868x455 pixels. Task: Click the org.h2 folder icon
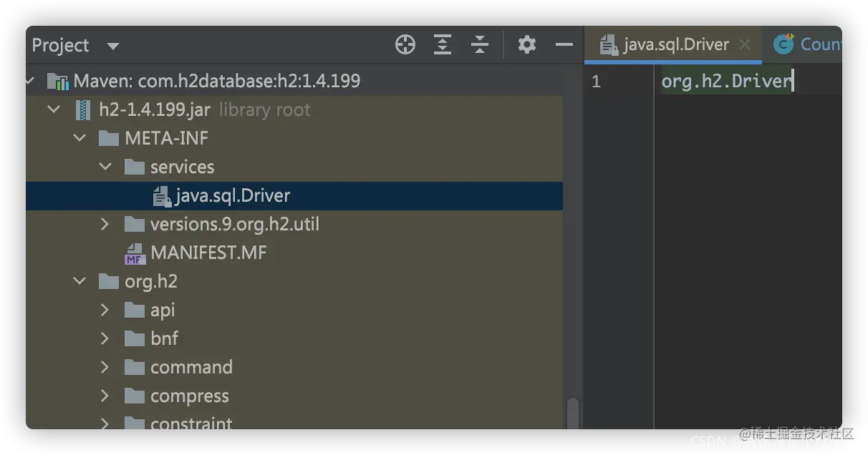pyautogui.click(x=109, y=282)
